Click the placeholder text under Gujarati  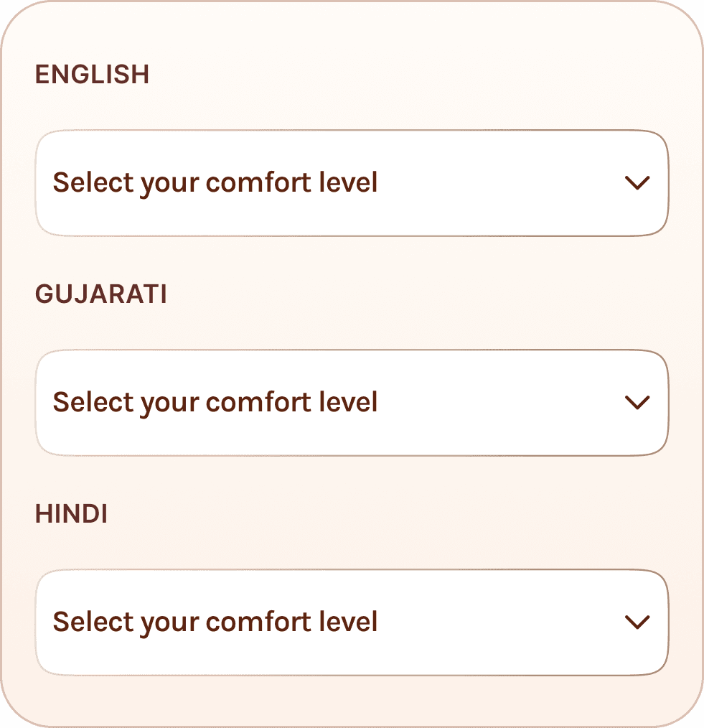coord(215,403)
